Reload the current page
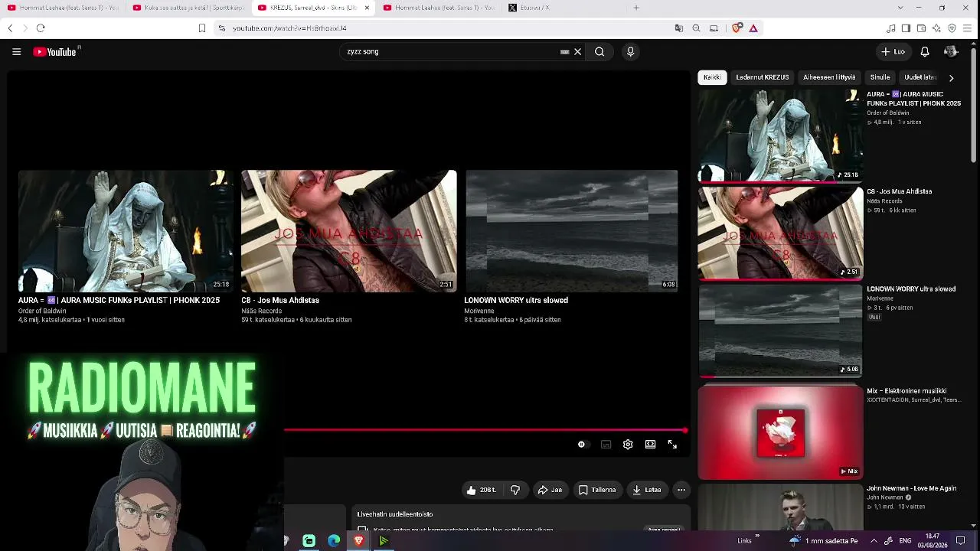980x551 pixels. 41,28
